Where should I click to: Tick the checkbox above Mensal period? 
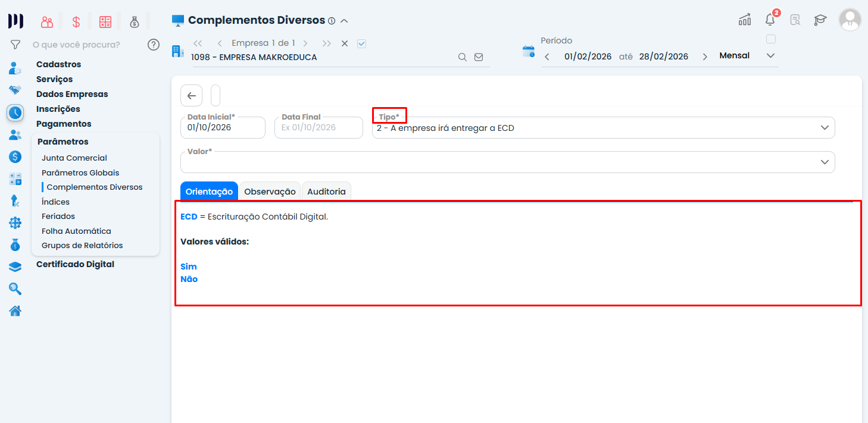pos(771,39)
